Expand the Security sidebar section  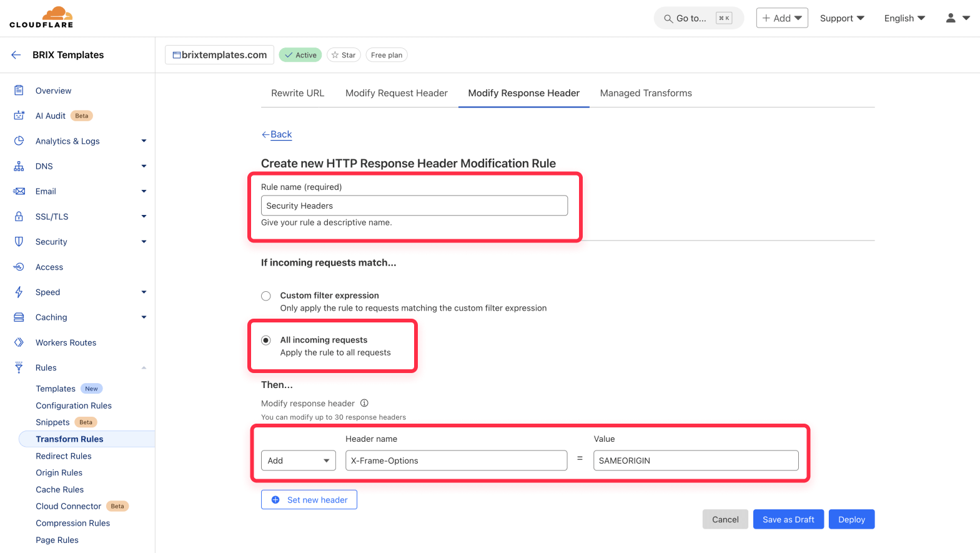(x=144, y=242)
